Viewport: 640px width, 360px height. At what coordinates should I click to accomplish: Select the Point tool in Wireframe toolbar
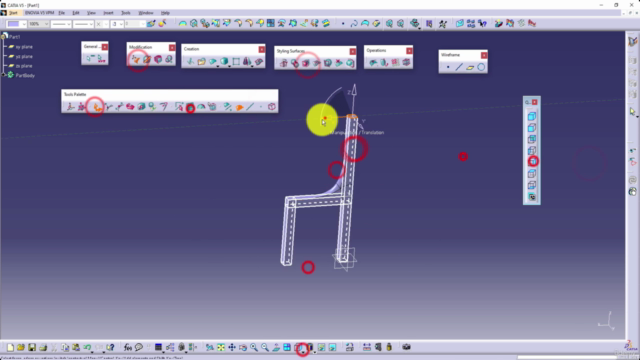point(448,67)
